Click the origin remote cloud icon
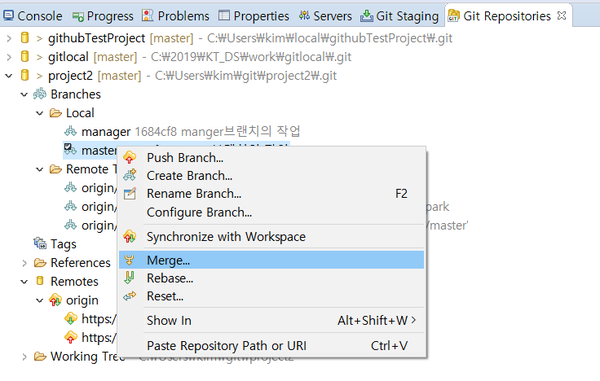 (x=55, y=300)
